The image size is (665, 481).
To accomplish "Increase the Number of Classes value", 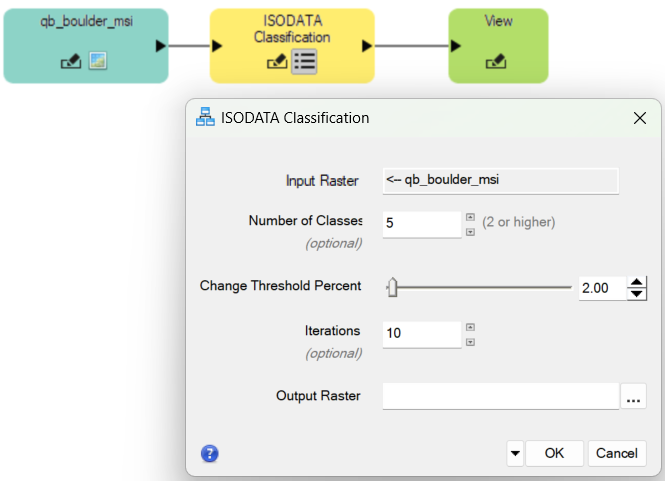I will 470,216.
